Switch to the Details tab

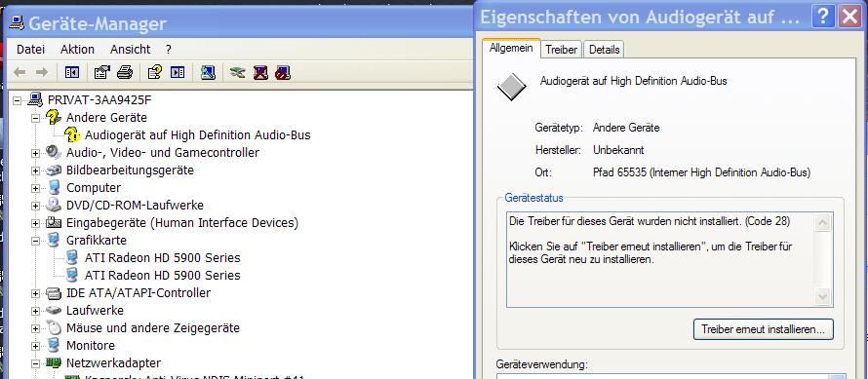(604, 50)
